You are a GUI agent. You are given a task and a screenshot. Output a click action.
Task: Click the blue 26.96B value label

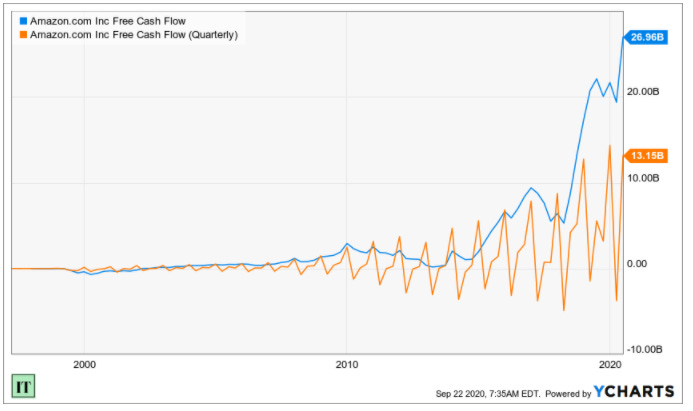646,37
